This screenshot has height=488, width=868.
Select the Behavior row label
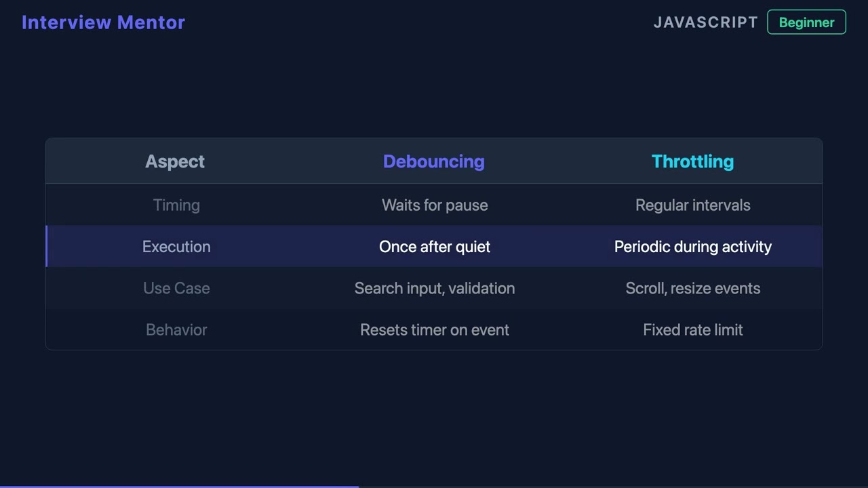point(176,329)
